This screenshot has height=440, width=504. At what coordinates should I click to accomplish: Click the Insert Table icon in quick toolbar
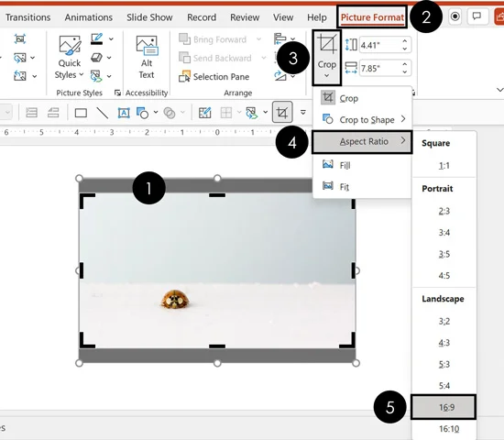click(226, 113)
